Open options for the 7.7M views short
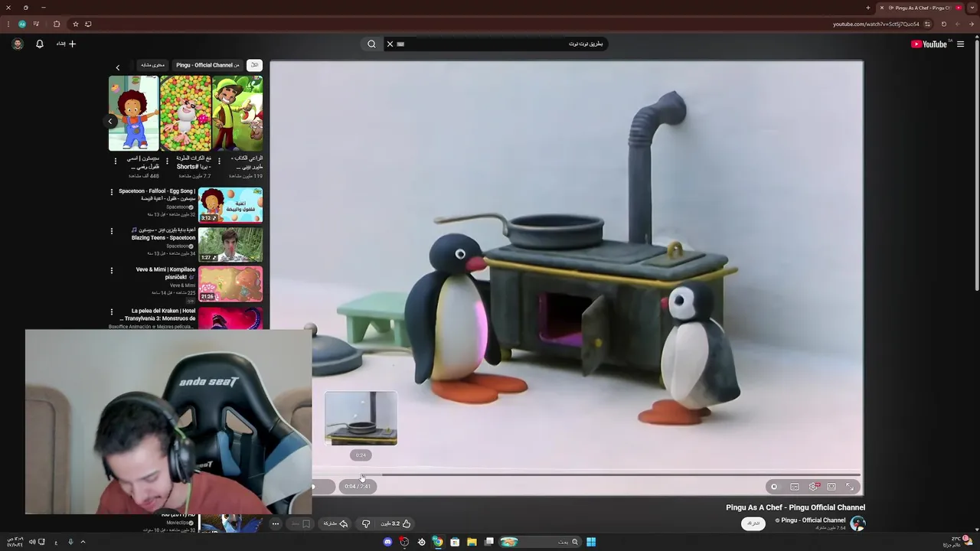This screenshot has height=551, width=980. [168, 161]
